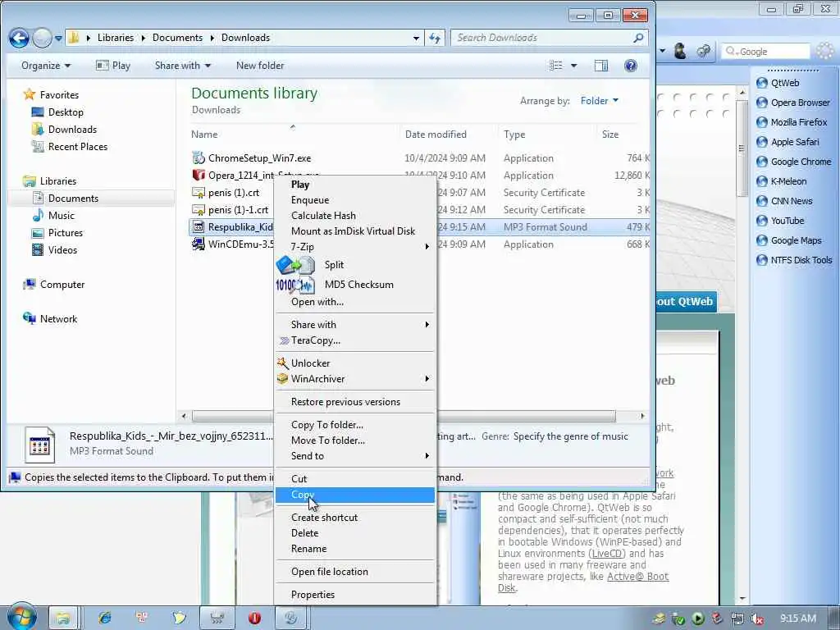This screenshot has width=840, height=630.
Task: Toggle the preview pane icon
Action: tap(601, 66)
